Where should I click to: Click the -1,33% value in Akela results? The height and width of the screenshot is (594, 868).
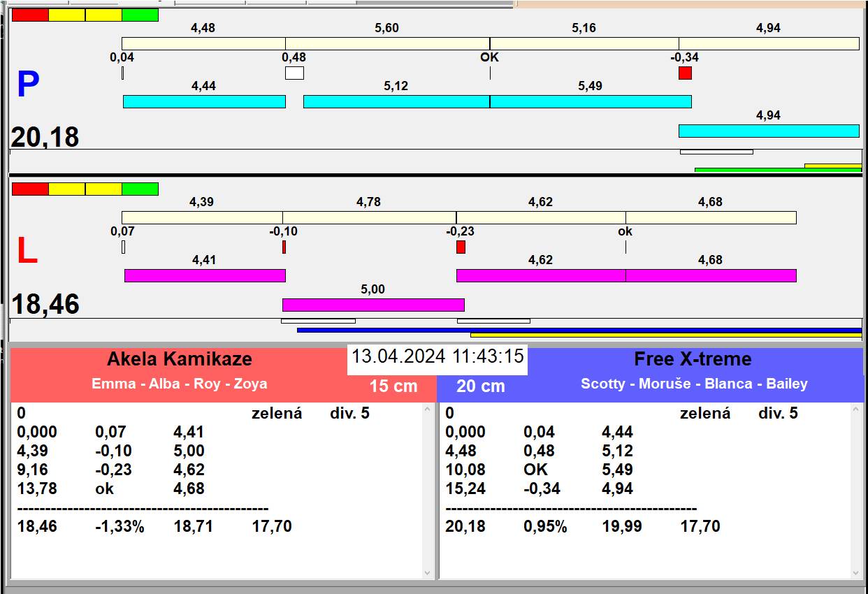120,526
